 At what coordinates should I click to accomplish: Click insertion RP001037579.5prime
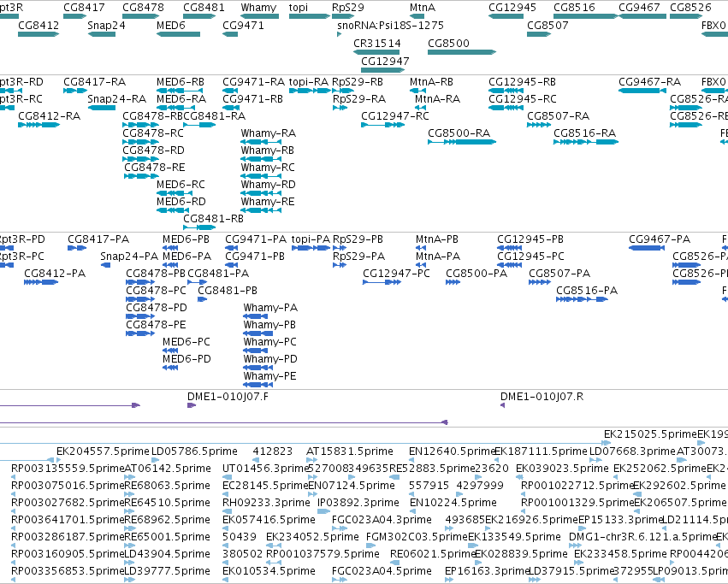pos(323,554)
